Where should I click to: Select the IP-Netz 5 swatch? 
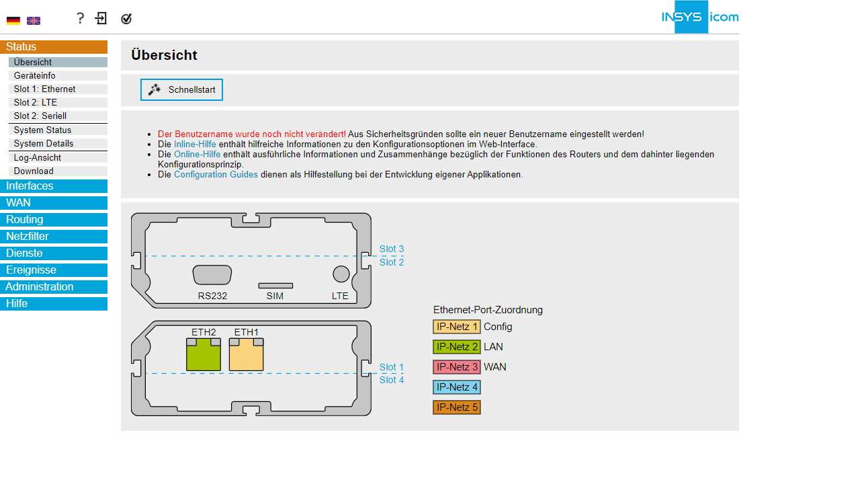click(x=457, y=408)
